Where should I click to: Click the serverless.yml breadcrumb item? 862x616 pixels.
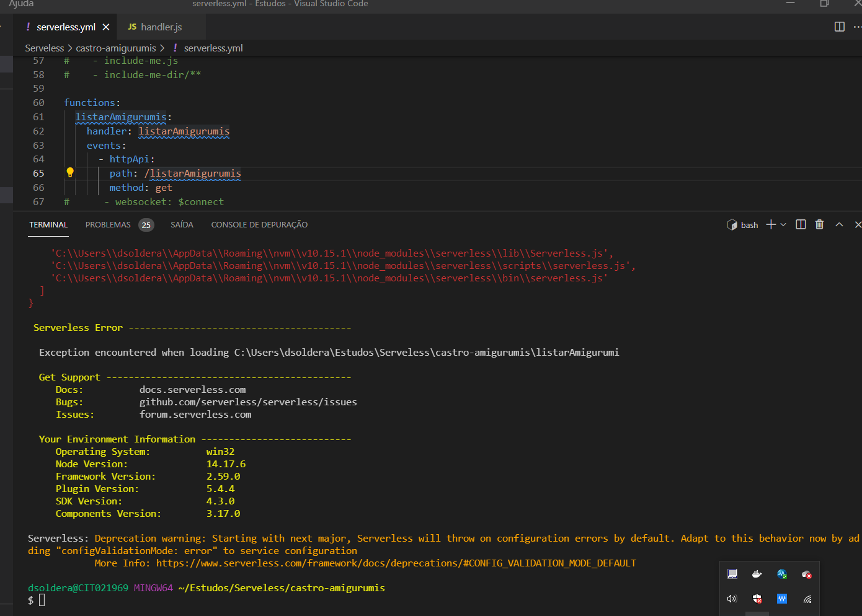213,48
